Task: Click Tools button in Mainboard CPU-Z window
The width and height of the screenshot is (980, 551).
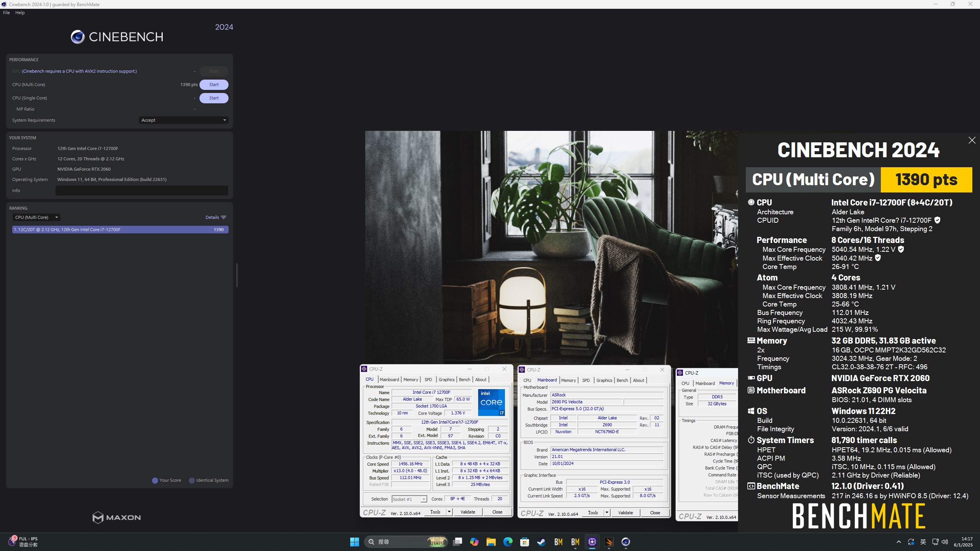Action: click(593, 513)
